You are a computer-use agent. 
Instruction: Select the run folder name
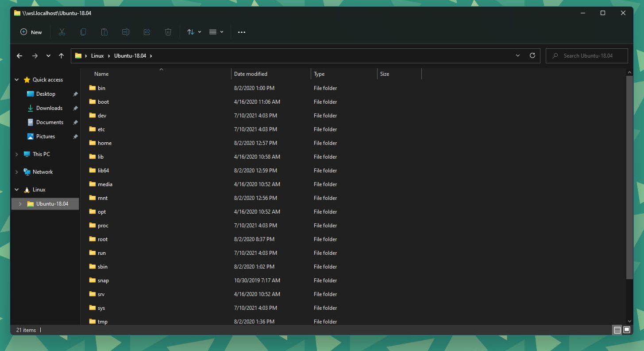(x=102, y=253)
